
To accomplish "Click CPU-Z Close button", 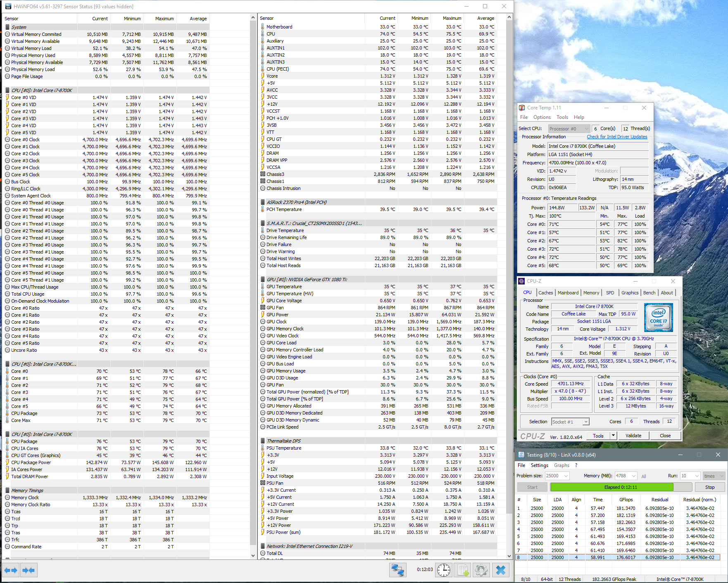I will click(665, 436).
